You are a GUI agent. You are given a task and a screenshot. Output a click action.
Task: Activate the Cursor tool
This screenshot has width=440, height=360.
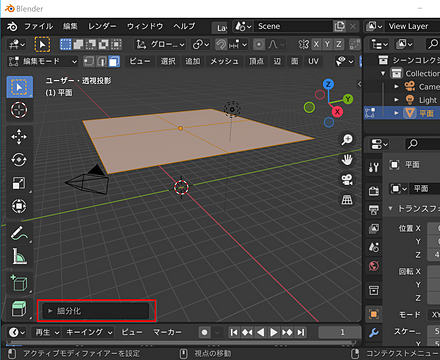(x=19, y=110)
